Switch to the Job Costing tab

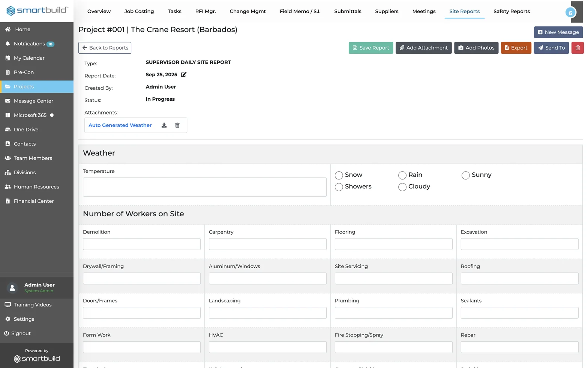click(x=139, y=11)
